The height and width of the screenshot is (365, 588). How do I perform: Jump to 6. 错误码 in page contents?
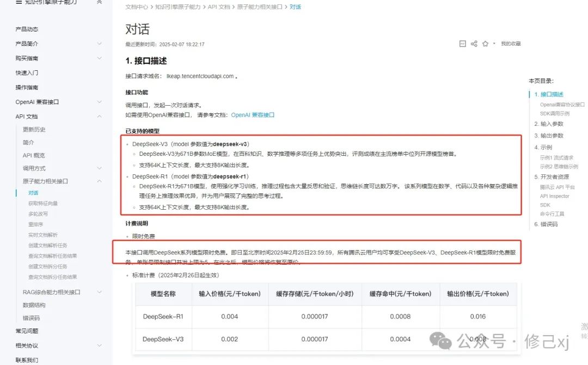(546, 224)
